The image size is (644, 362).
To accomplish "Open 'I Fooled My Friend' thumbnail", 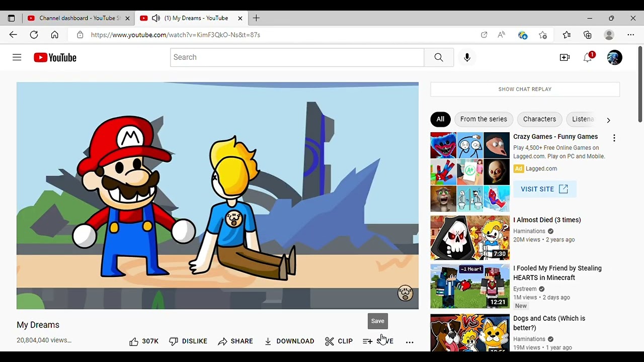I will (x=470, y=286).
